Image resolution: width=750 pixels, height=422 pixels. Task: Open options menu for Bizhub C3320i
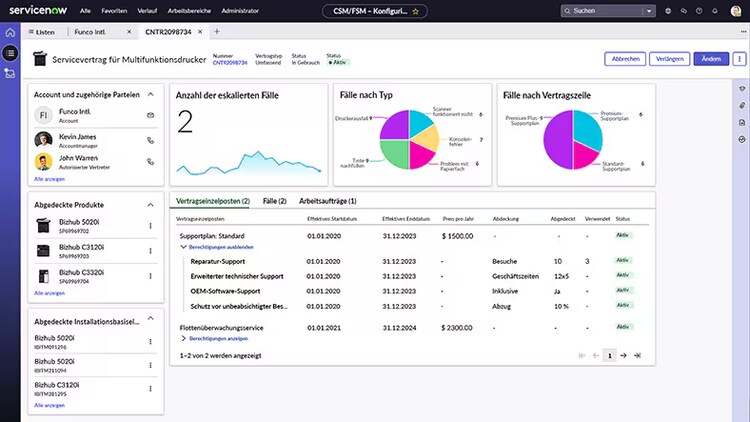pos(151,276)
